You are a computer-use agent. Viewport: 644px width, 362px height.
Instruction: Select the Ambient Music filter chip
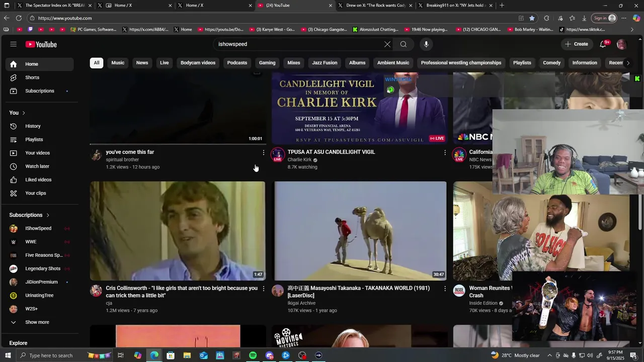pos(393,63)
